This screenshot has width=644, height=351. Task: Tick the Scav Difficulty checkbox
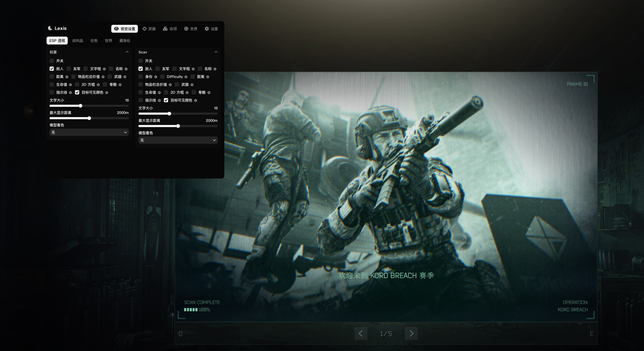(162, 77)
